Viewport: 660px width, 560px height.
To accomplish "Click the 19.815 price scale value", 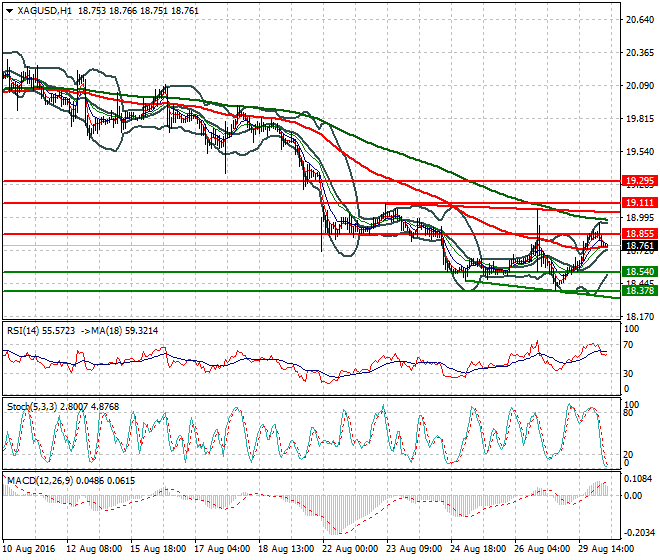I will (x=640, y=119).
